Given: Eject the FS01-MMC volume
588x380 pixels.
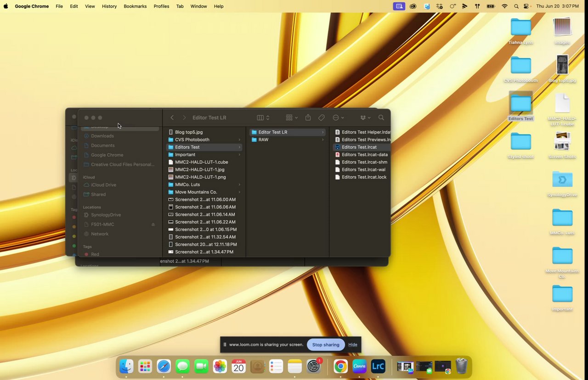Looking at the screenshot, I should (153, 224).
